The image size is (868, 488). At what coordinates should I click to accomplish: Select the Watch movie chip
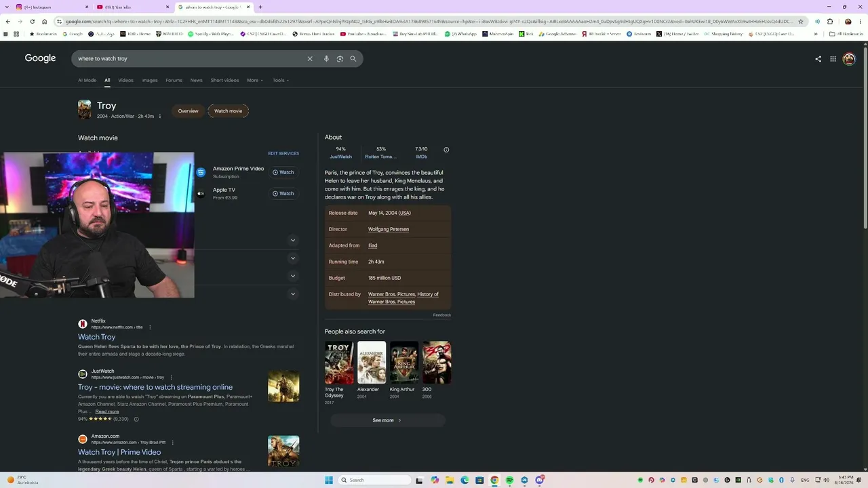point(228,111)
